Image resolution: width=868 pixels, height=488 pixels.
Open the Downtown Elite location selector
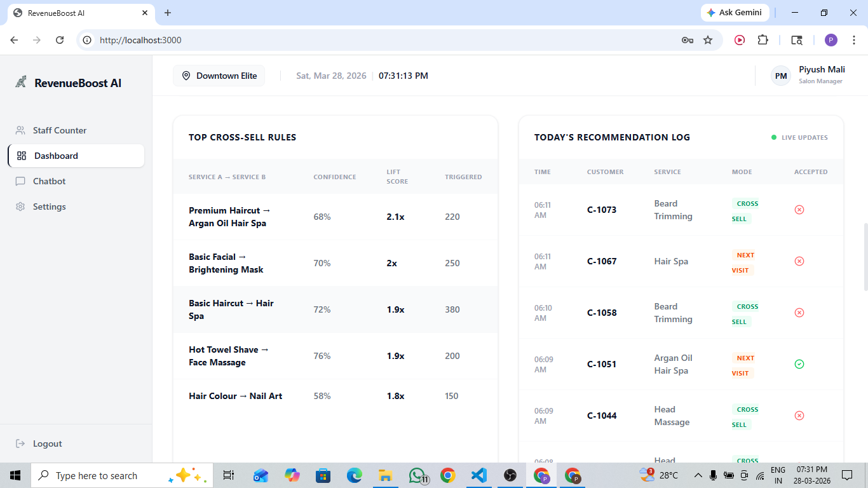pos(219,76)
